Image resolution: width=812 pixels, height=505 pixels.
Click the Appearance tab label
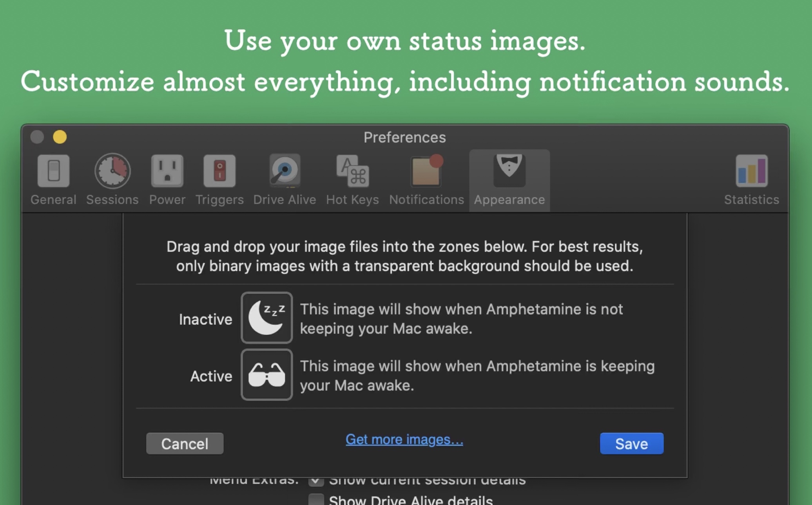point(509,200)
